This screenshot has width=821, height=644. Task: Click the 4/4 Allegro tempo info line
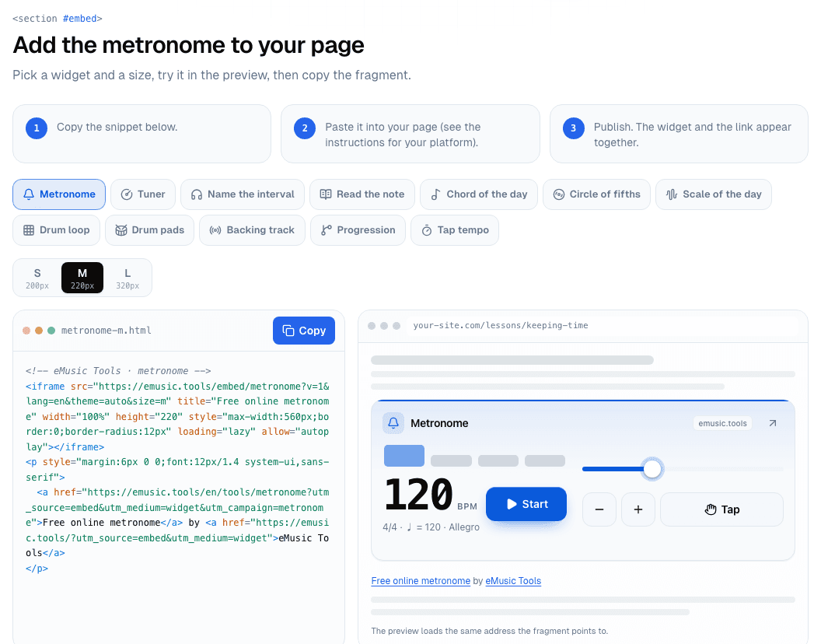click(431, 527)
